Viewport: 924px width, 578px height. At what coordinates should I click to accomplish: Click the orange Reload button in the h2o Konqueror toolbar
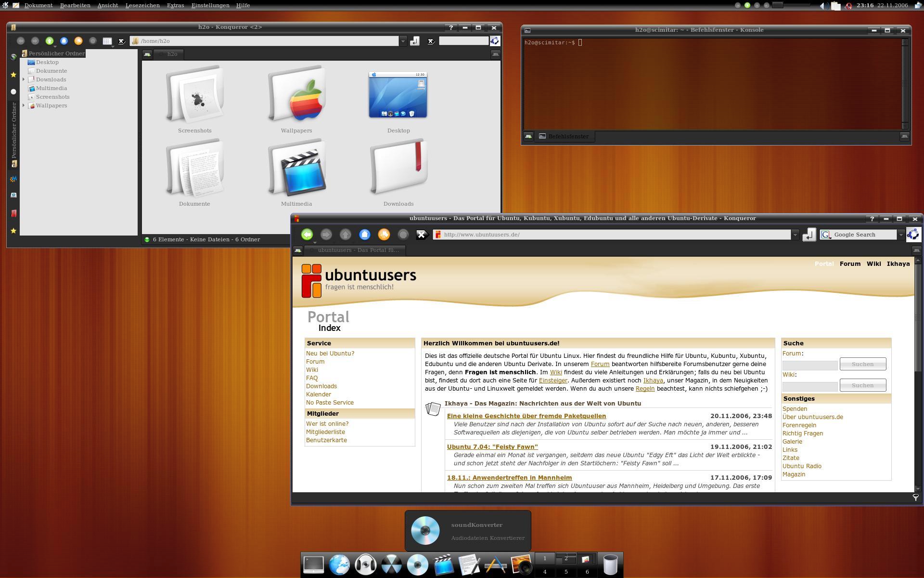(78, 41)
